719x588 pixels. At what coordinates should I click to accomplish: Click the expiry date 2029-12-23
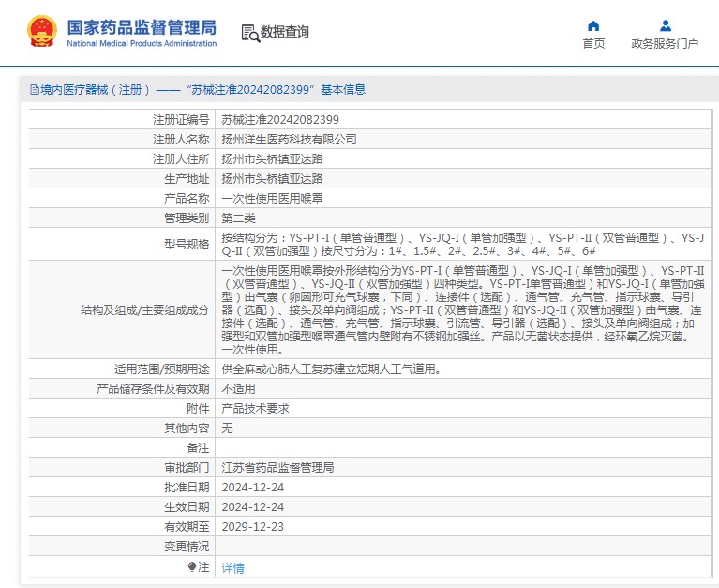253,526
